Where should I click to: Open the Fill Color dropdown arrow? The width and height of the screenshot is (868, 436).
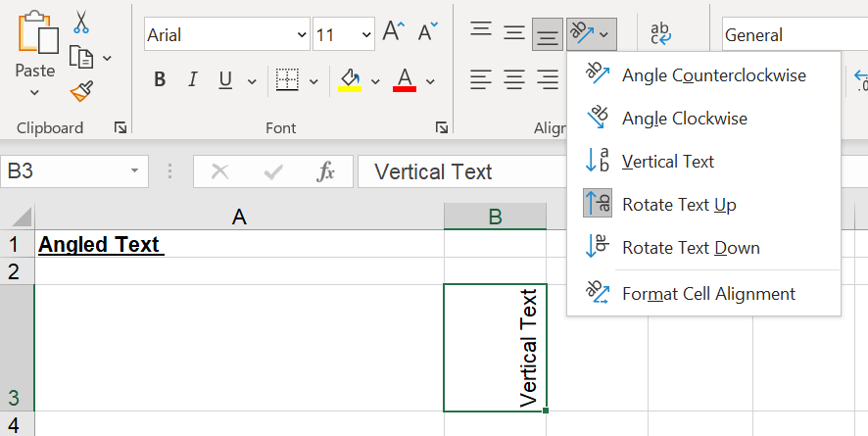(x=375, y=81)
